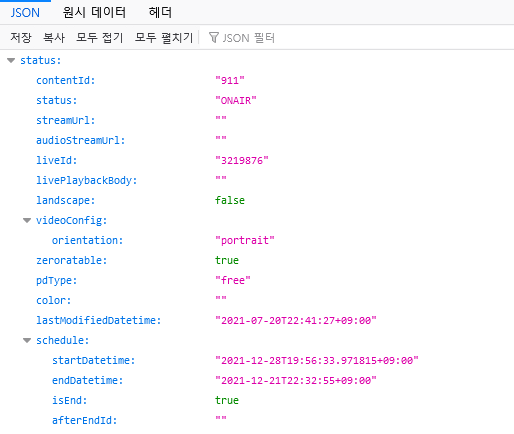Select the videoConfig key label
514x434 pixels.
click(x=72, y=220)
